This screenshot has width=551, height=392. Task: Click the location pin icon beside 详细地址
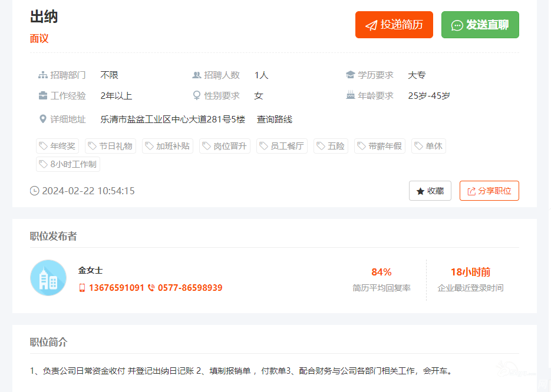point(43,119)
